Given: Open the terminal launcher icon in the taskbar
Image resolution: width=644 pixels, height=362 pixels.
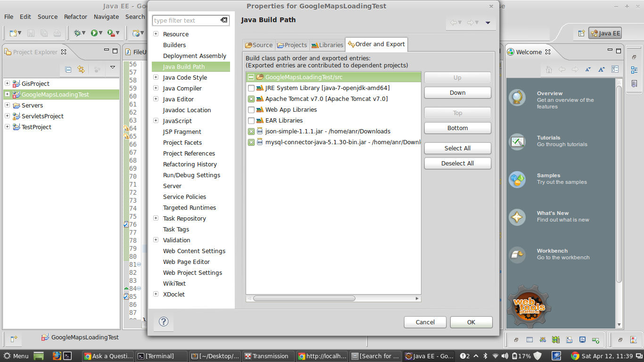Looking at the screenshot, I should point(67,356).
